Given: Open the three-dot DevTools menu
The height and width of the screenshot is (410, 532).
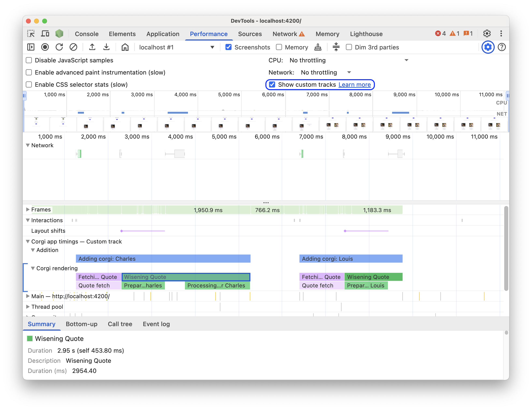Looking at the screenshot, I should point(501,34).
